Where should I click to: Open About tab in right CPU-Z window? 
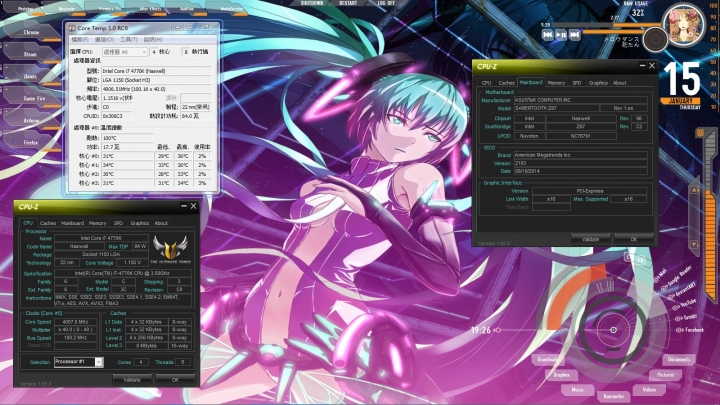pyautogui.click(x=619, y=83)
